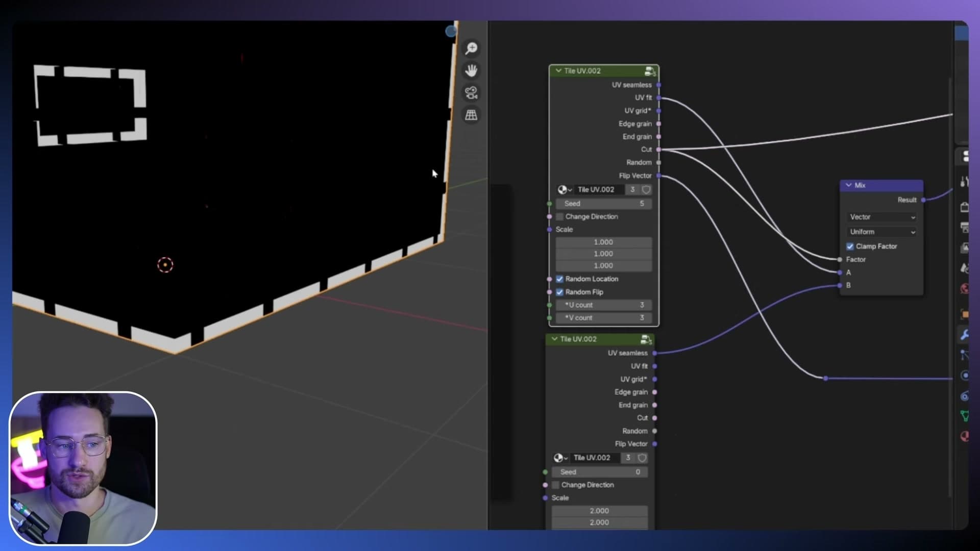Collapse the upper Tile UV.002 node

558,71
